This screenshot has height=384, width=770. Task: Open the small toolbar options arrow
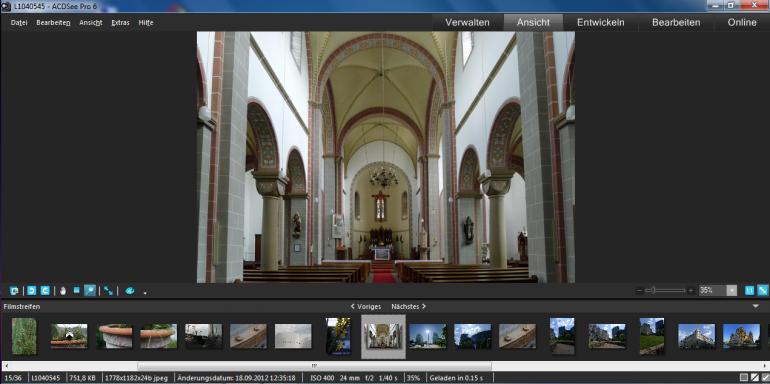(145, 293)
